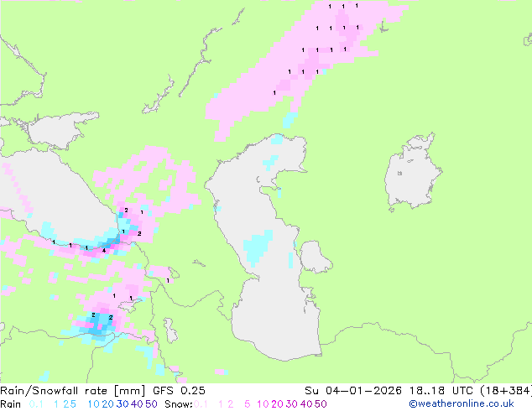Choose the Rain legend value 40

[x=137, y=404]
